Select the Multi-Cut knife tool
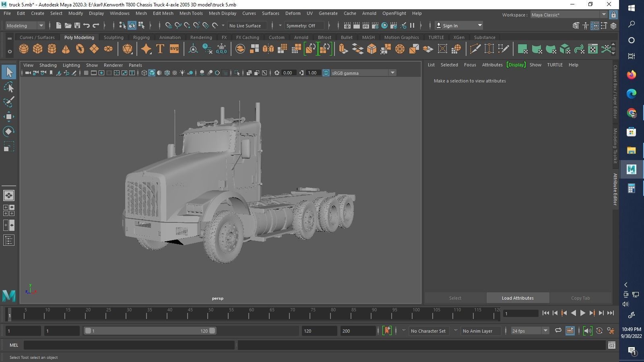The image size is (644, 362). click(x=475, y=49)
